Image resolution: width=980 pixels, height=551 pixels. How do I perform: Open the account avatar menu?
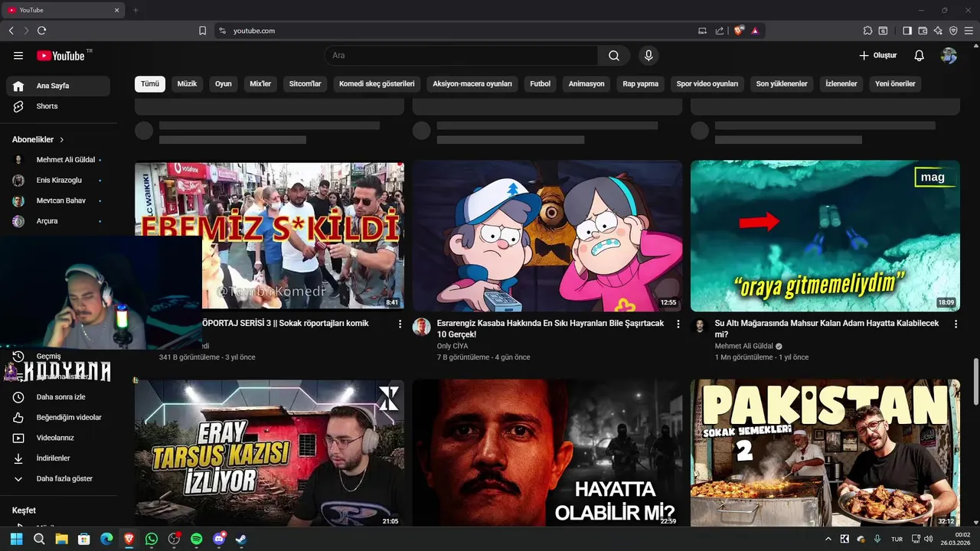[x=949, y=56]
